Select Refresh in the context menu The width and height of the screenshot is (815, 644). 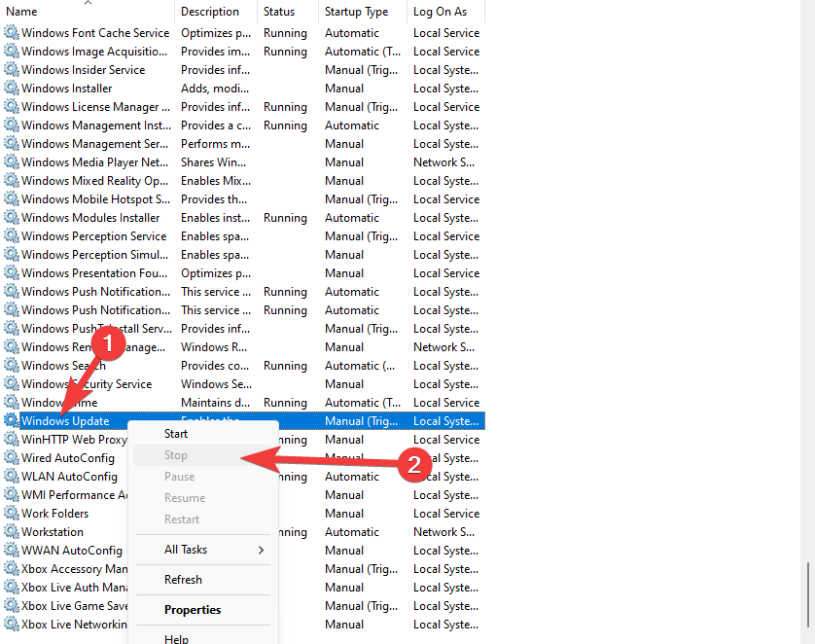183,580
